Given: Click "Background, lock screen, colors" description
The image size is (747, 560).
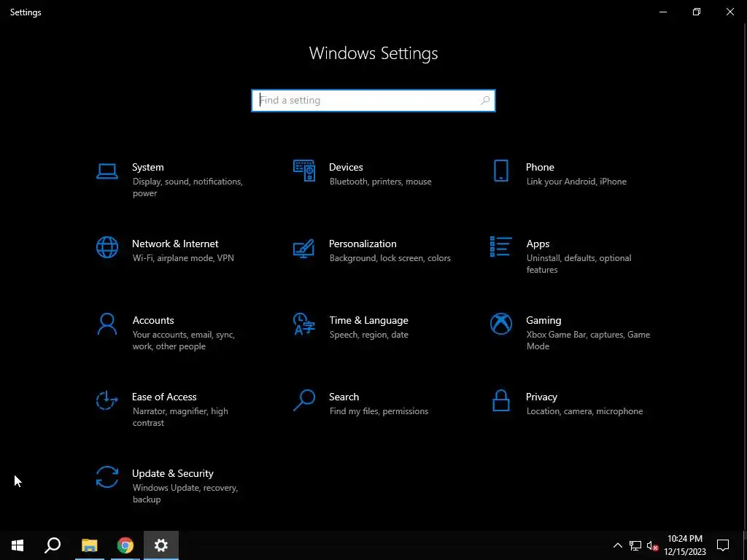Looking at the screenshot, I should coord(390,258).
